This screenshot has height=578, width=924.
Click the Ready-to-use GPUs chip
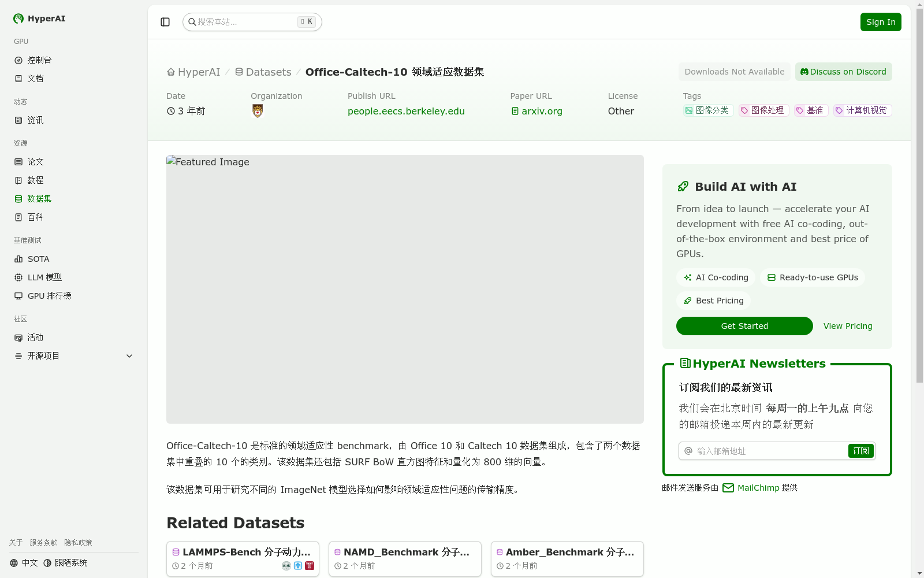(813, 277)
